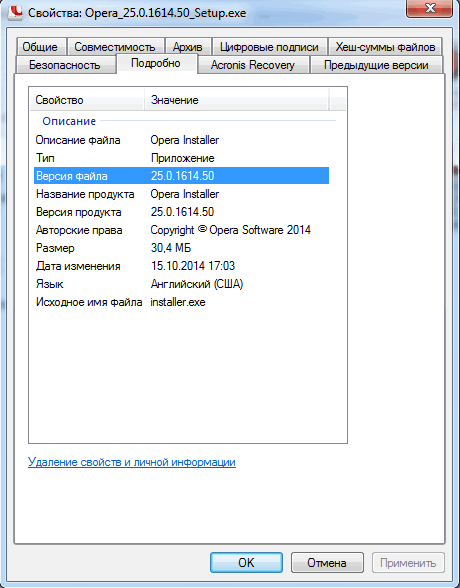Click the 30,4 МБ size value

pos(171,248)
